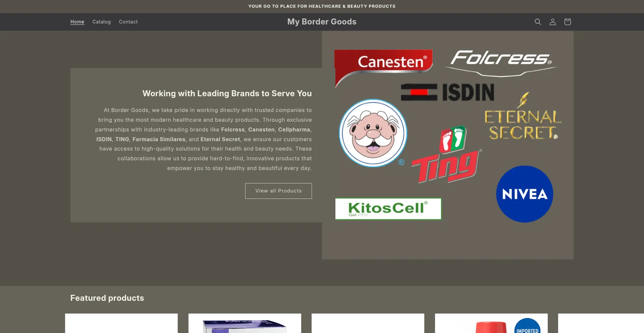The height and width of the screenshot is (333, 644).
Task: Open the account login icon
Action: point(552,22)
